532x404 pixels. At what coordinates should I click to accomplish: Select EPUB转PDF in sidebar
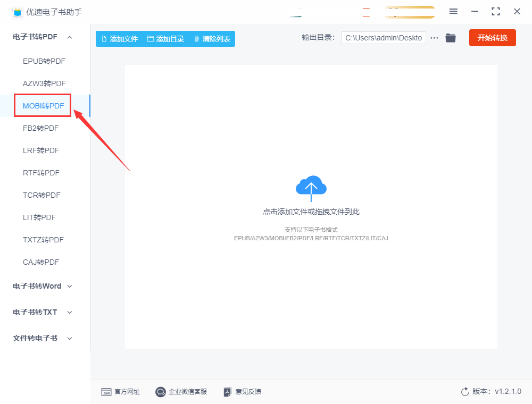click(x=44, y=61)
